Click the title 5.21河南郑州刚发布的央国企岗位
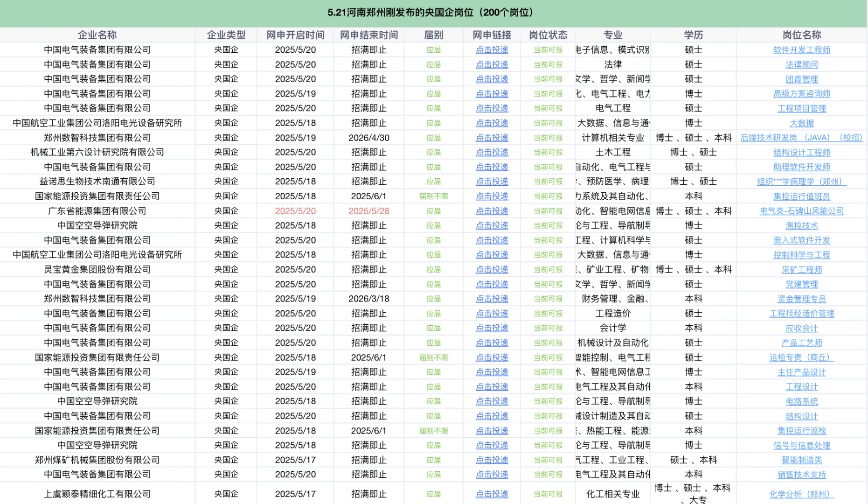This screenshot has width=868, height=504. [x=430, y=13]
